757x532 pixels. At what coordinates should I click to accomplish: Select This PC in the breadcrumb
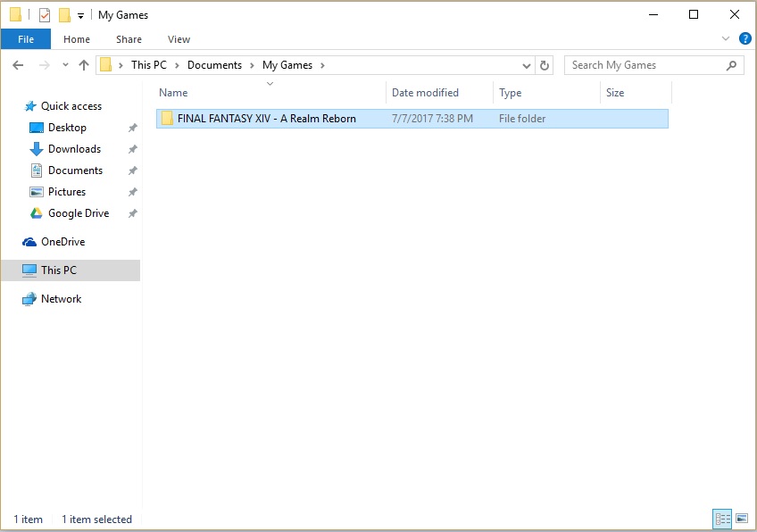tap(149, 65)
